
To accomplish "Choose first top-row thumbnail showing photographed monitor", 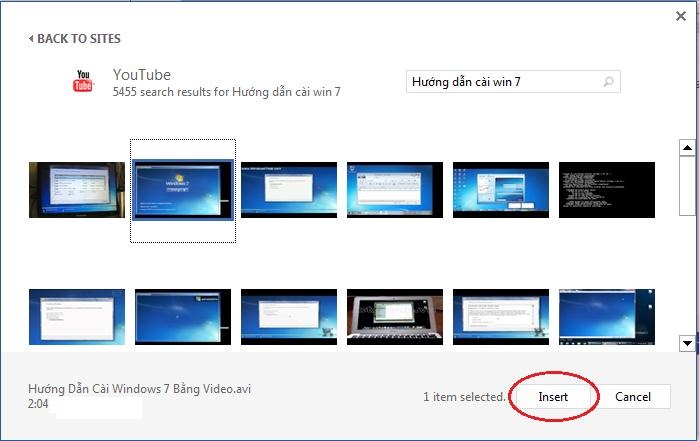I will (77, 190).
